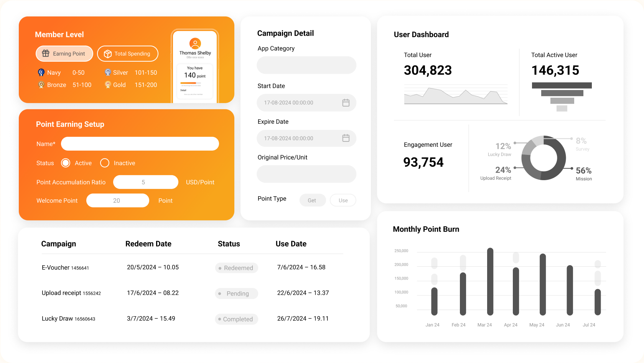Click the gift icon on Earning Point
Viewport: 644px width, 363px height.
46,54
